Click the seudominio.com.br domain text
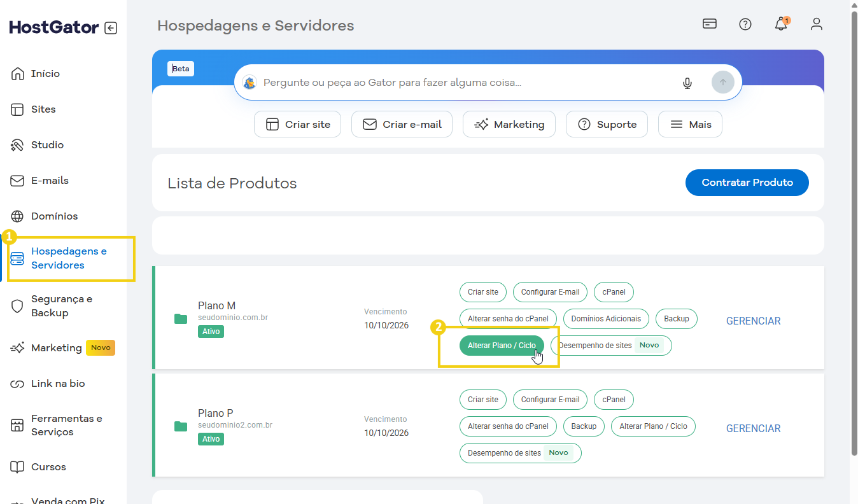858x504 pixels. pyautogui.click(x=232, y=318)
